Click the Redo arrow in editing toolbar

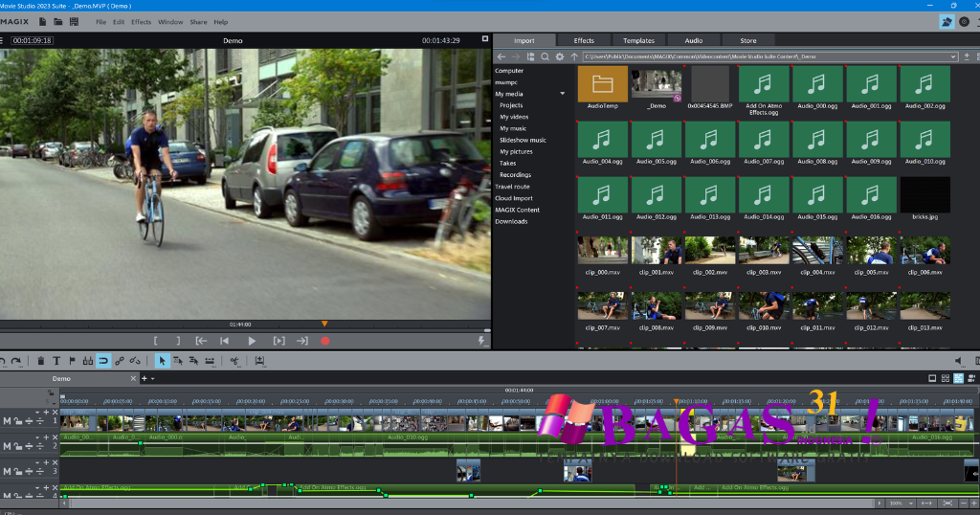click(x=17, y=361)
